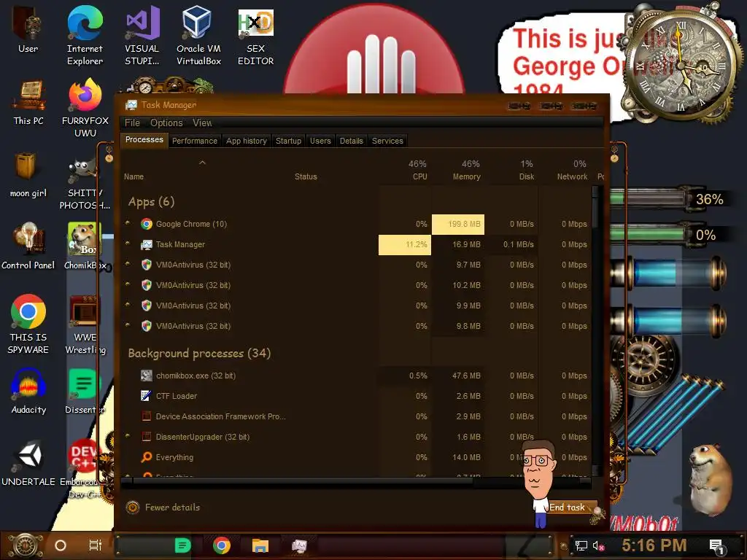
Task: Collapse to Fewer details
Action: coord(163,507)
